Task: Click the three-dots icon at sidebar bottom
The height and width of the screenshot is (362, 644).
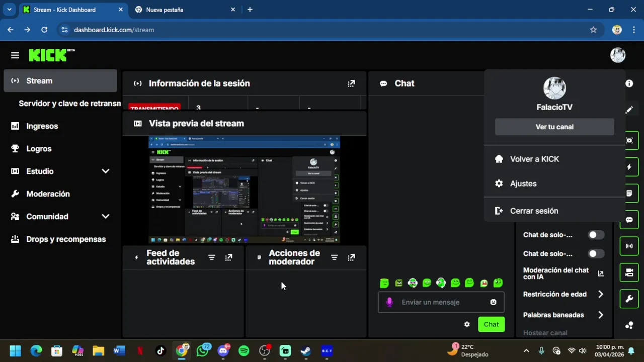Action: coord(629,325)
